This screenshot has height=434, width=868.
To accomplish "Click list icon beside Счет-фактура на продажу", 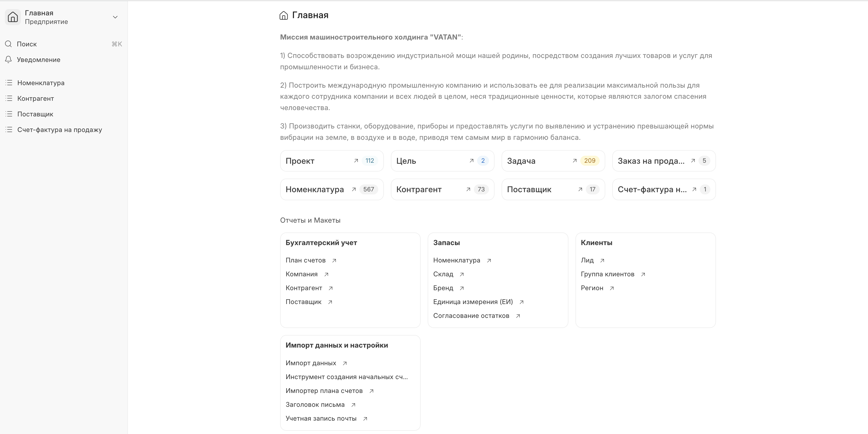I will [x=9, y=130].
